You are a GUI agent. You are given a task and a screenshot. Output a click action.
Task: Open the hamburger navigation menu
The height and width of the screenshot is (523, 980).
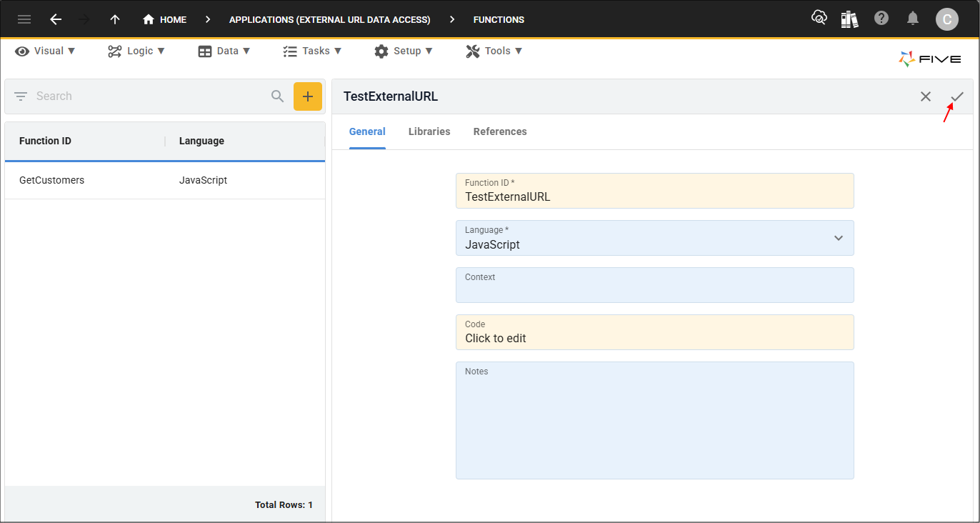pos(24,19)
